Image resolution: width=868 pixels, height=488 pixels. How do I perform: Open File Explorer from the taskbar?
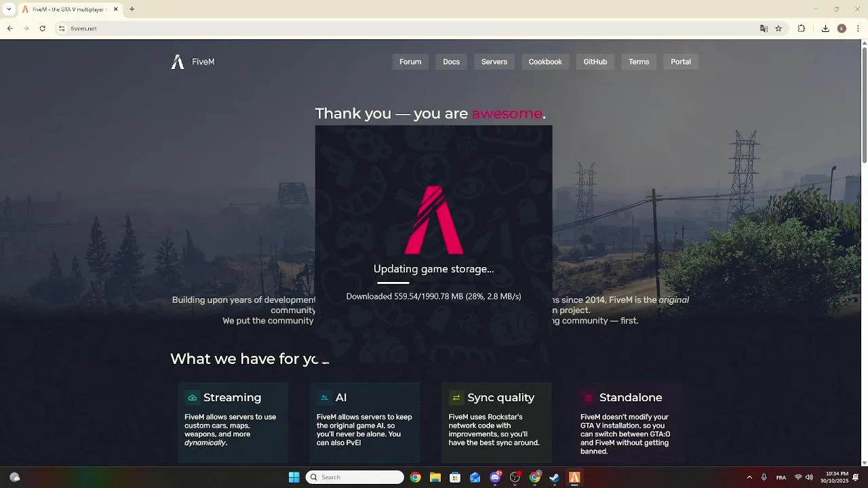(435, 477)
